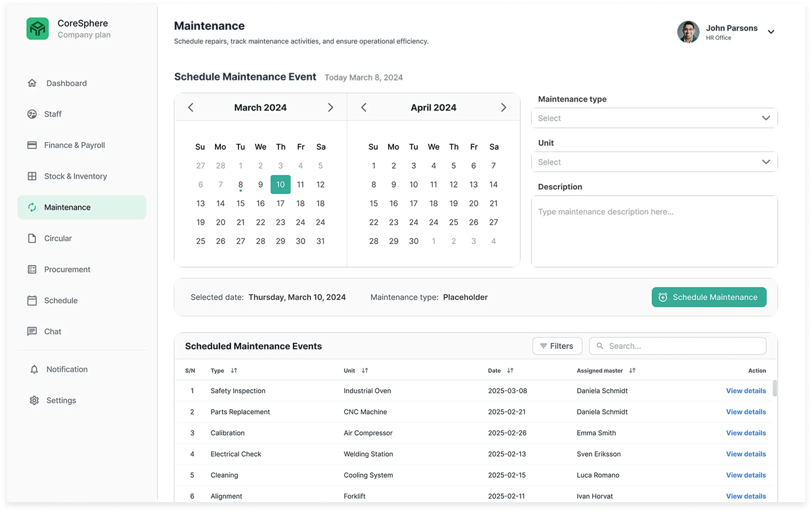Image resolution: width=812 pixels, height=512 pixels.
Task: Toggle sorting on the Type column
Action: coord(234,370)
